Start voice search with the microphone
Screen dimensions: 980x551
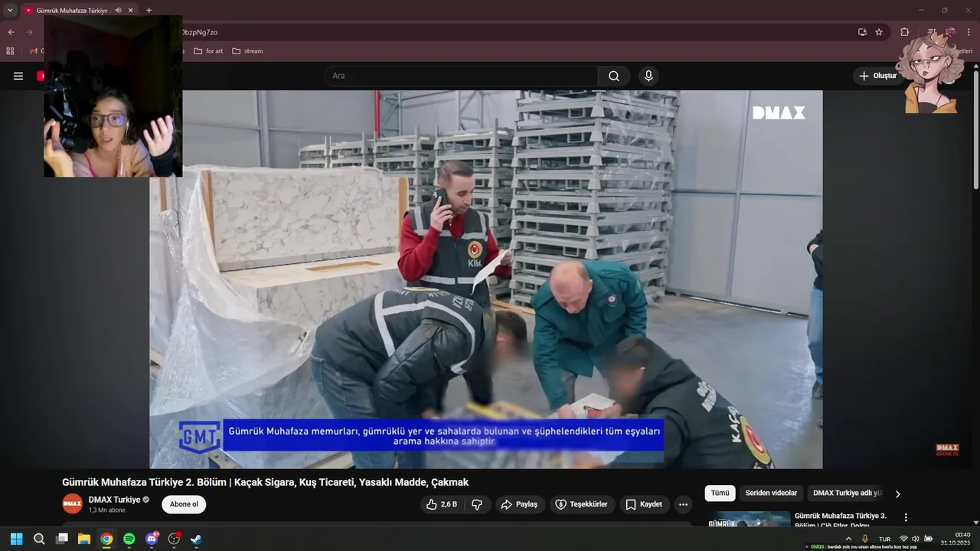648,76
